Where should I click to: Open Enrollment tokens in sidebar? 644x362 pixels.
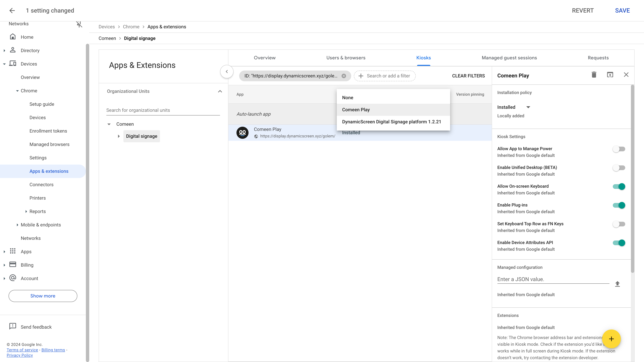48,131
